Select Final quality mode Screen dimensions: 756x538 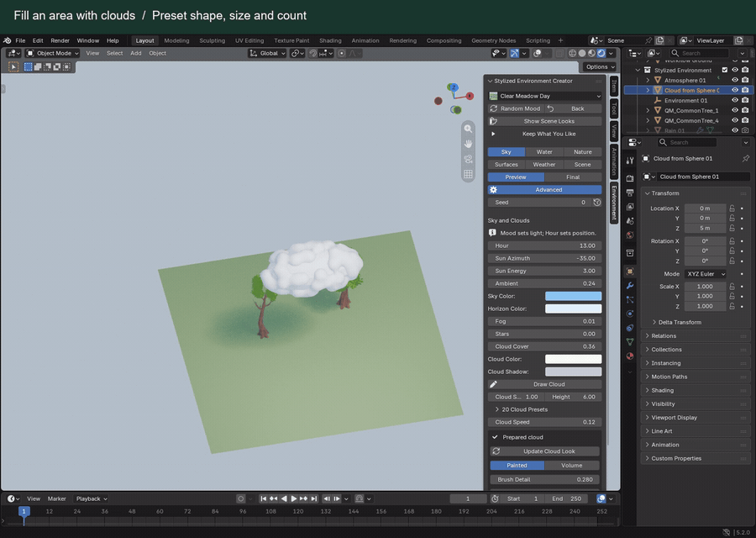[x=573, y=177]
